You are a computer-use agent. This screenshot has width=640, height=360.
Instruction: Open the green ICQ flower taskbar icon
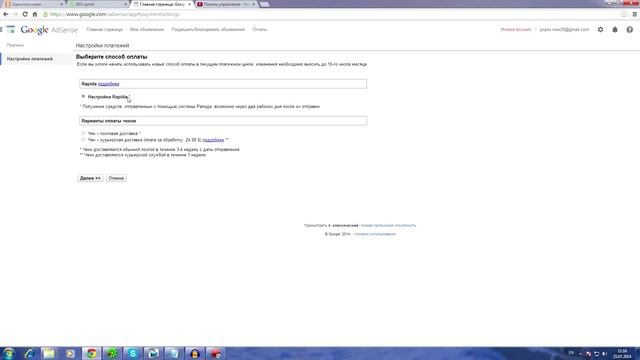click(112, 353)
